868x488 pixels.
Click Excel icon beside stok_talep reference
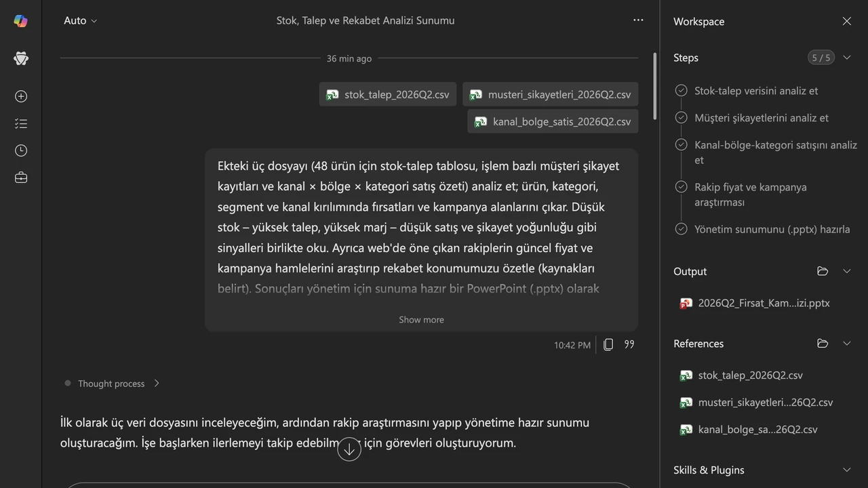[686, 375]
